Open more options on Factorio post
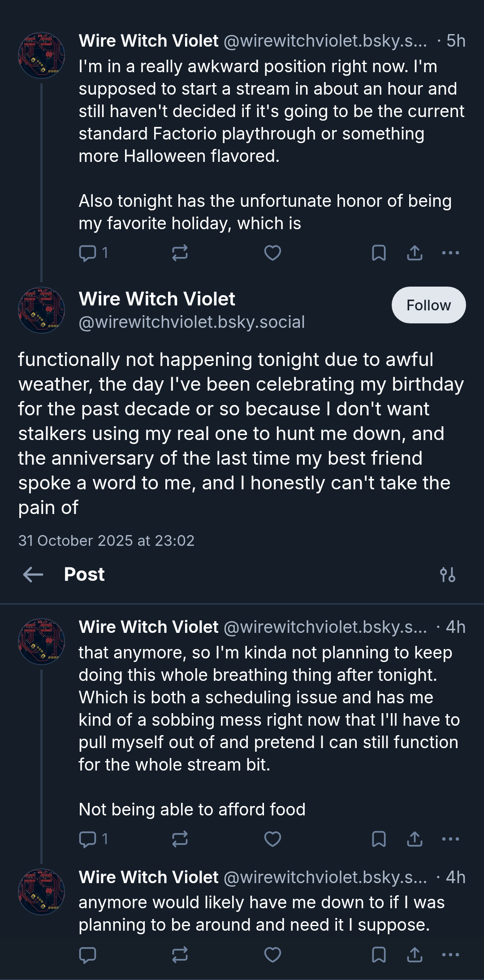Viewport: 484px width, 980px height. tap(450, 253)
